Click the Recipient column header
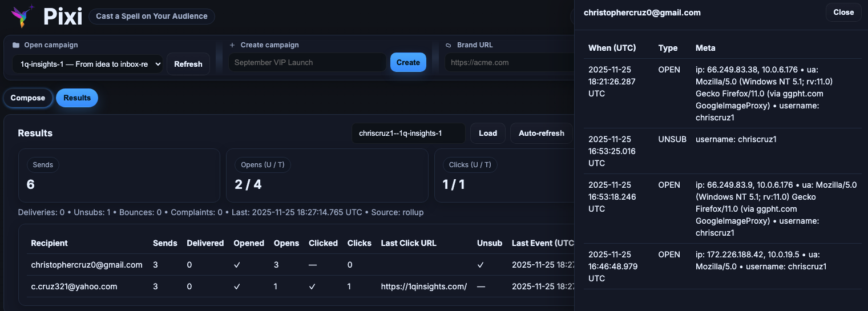This screenshot has height=311, width=868. [x=49, y=243]
